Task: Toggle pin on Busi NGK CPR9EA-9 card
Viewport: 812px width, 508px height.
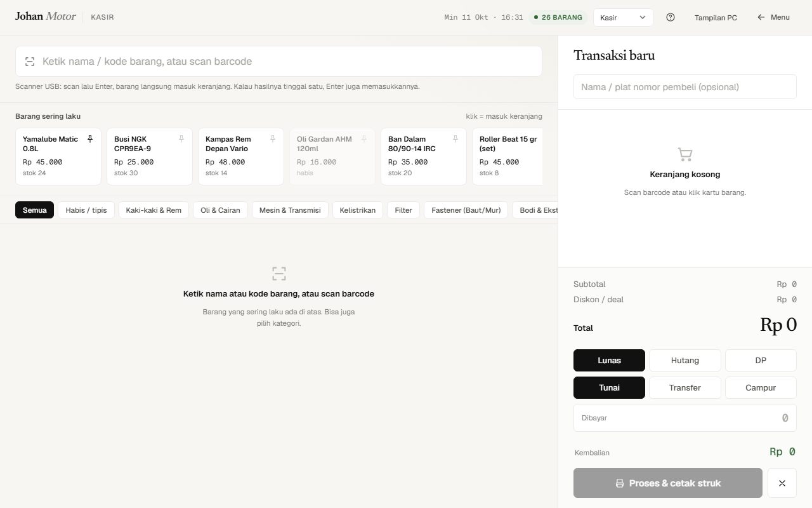Action: tap(181, 139)
